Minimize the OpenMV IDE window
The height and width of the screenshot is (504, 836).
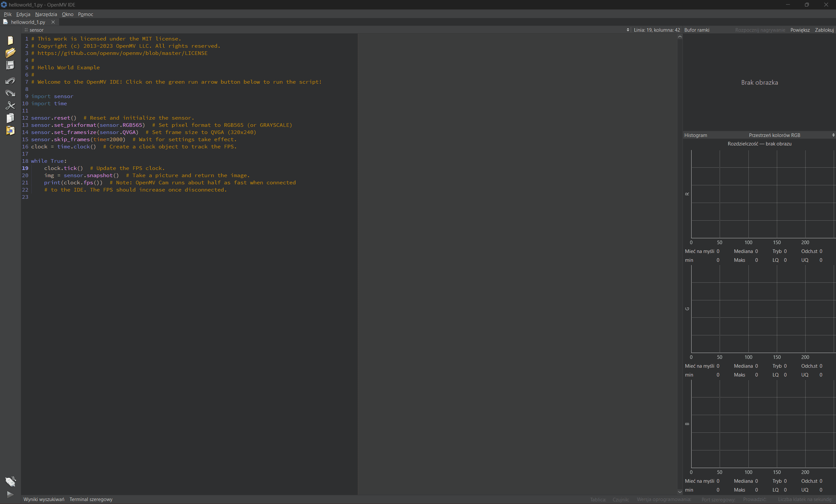788,4
